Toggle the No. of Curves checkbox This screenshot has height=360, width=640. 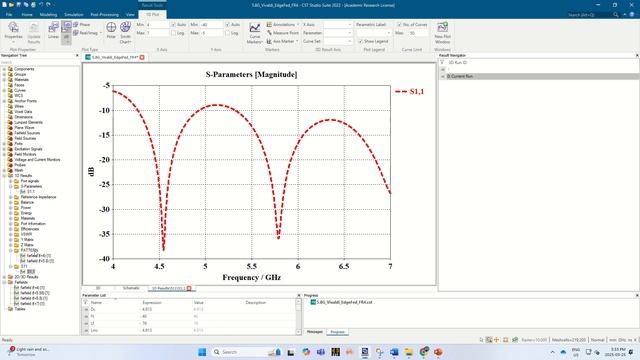click(399, 24)
